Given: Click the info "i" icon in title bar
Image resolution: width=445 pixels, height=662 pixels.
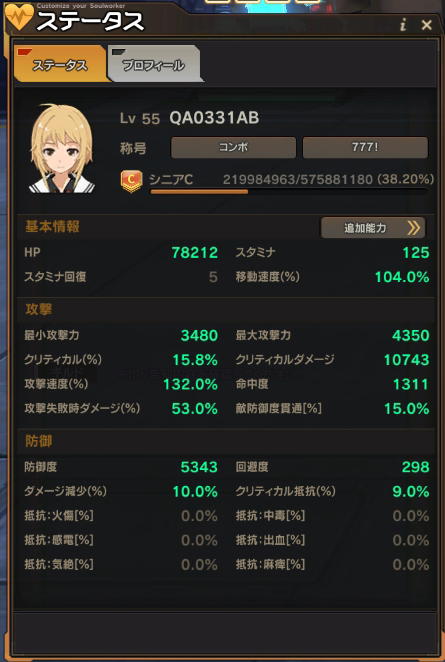Looking at the screenshot, I should pos(403,25).
